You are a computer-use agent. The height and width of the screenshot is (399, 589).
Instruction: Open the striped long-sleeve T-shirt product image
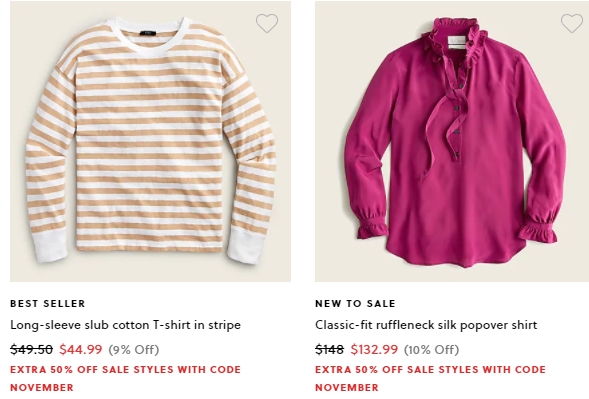click(x=150, y=141)
